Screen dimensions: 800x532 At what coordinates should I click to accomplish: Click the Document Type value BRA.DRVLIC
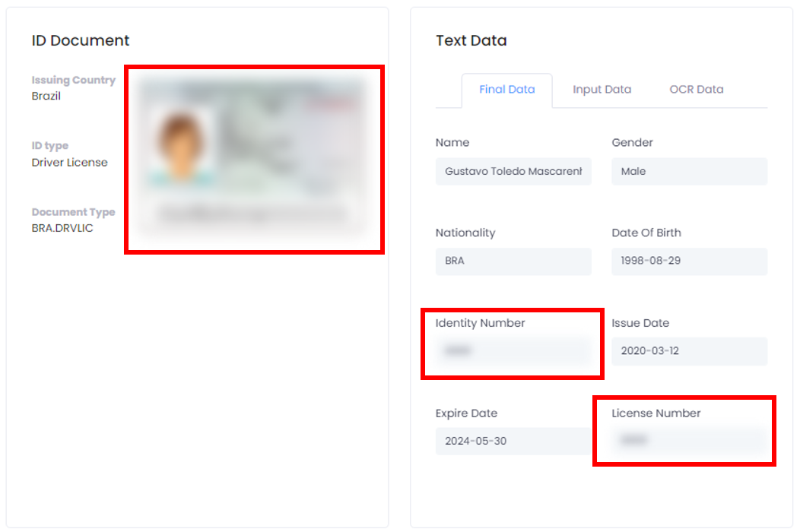(62, 228)
